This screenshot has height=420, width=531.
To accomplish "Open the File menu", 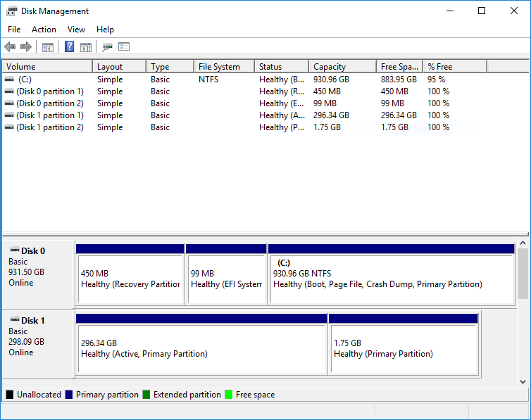I will [14, 30].
